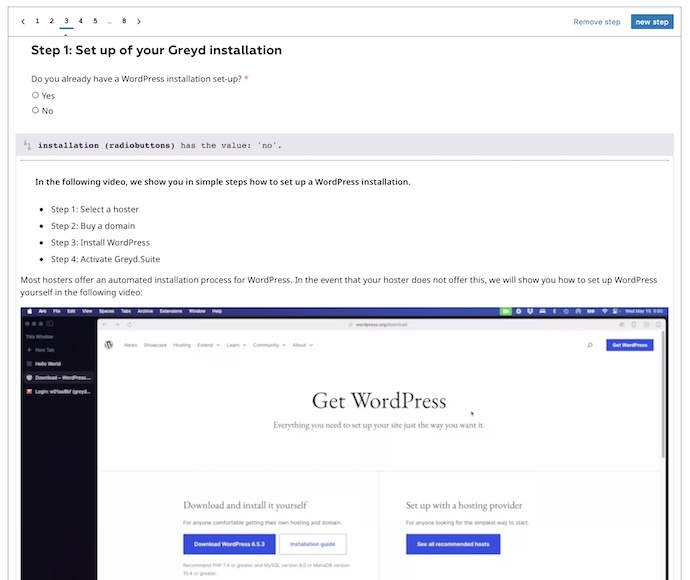The image size is (690, 580).
Task: Toggle the Arc sidebar panel icon
Action: pyautogui.click(x=50, y=323)
